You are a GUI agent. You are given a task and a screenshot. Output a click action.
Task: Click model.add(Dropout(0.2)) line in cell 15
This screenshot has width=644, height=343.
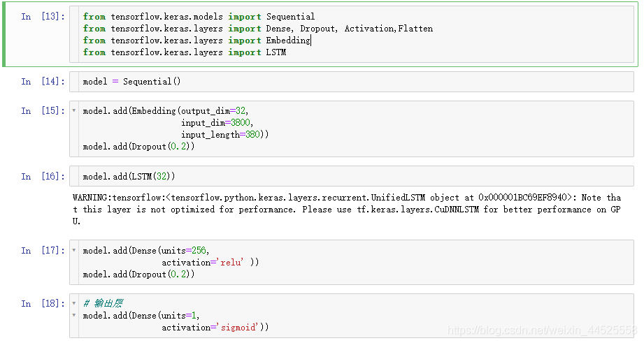click(139, 147)
